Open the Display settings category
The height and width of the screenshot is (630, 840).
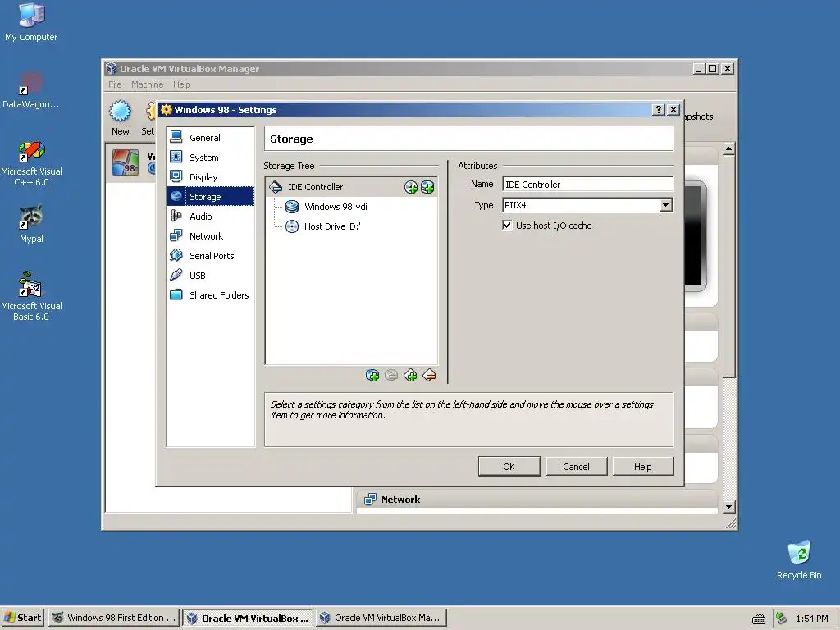[210, 177]
